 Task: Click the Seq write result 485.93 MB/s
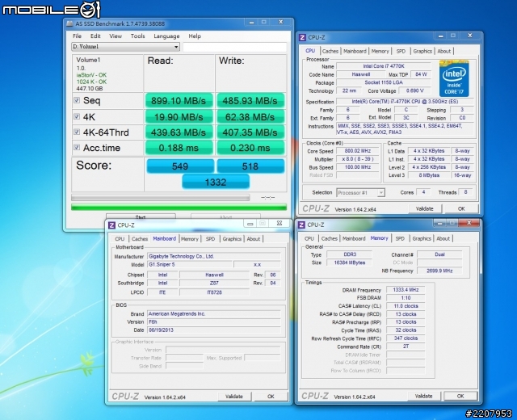click(x=250, y=100)
